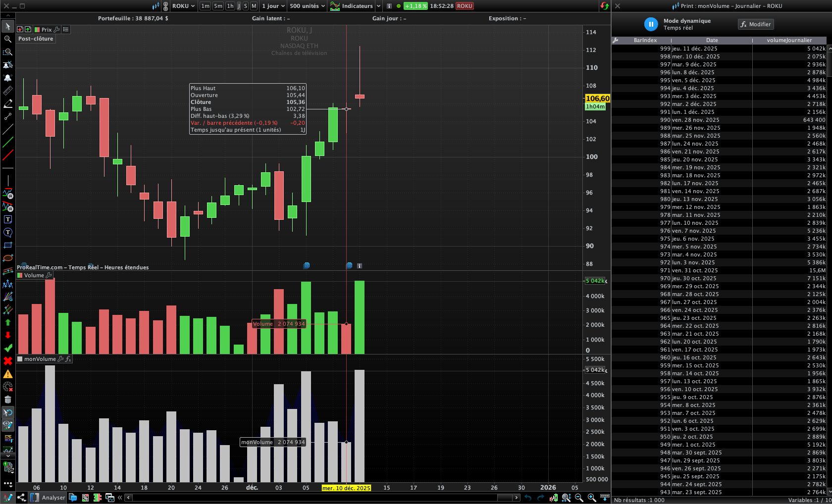Select the arrow cursor tool

[8, 26]
